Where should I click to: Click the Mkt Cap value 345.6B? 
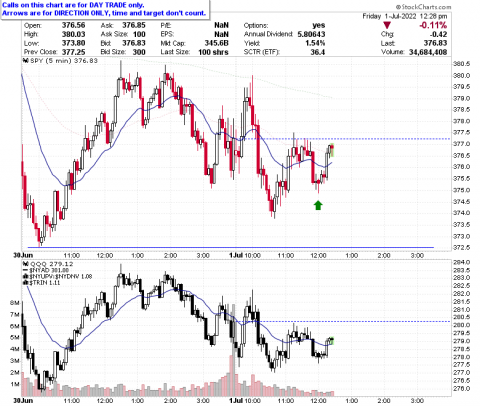[x=216, y=43]
